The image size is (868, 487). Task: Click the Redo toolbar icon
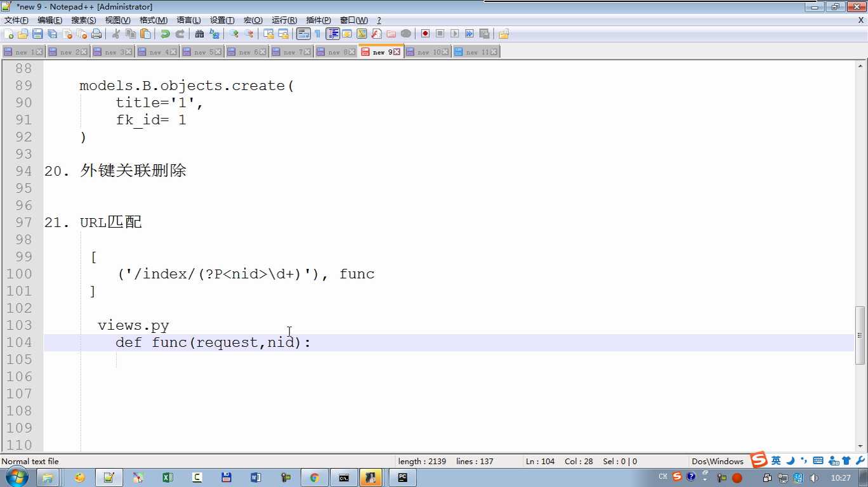coord(180,34)
